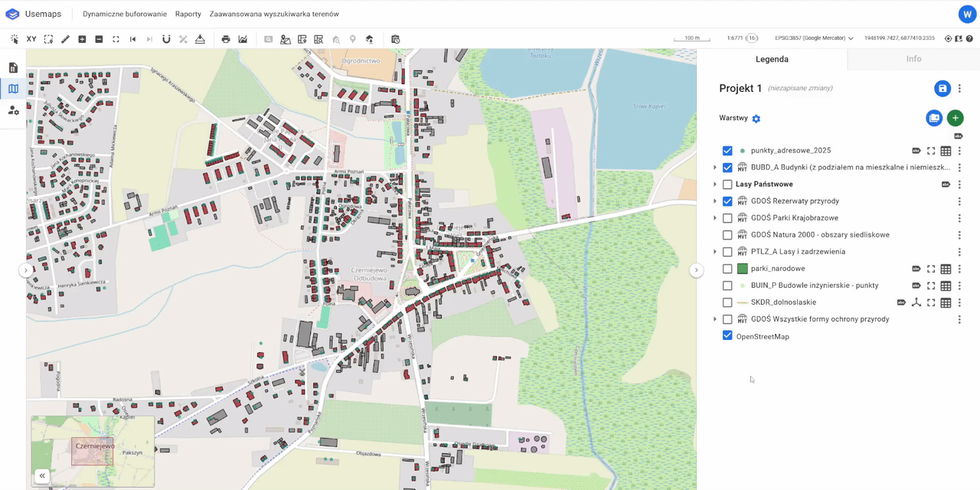The image size is (980, 490).
Task: Click the help question mark icon
Action: (969, 38)
